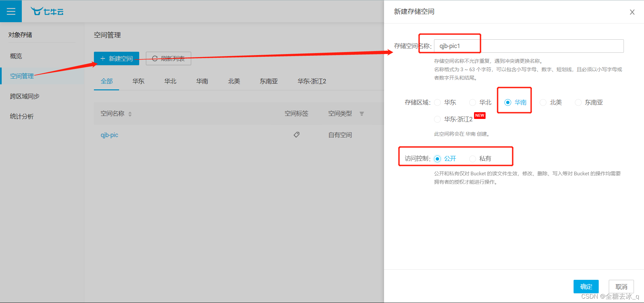Viewport: 644px width, 303px height.
Task: Select the 华东-浙江2 storage region radio
Action: (x=437, y=119)
